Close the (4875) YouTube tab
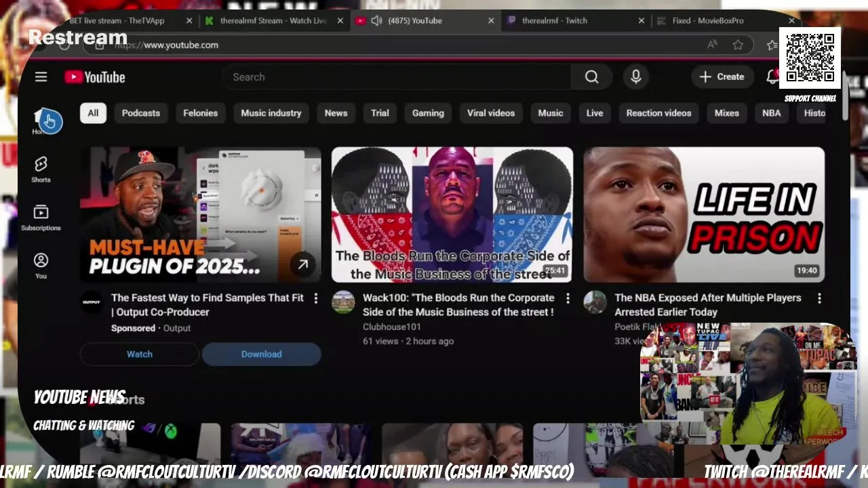The image size is (868, 488). (491, 20)
